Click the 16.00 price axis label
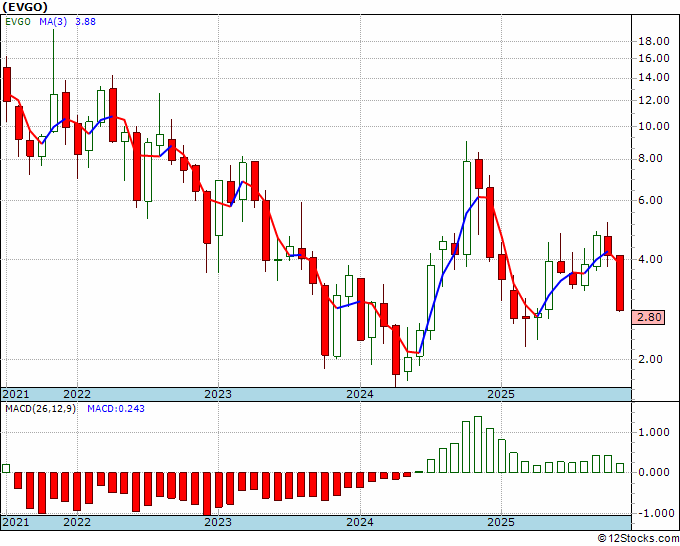This screenshot has width=680, height=546. click(654, 59)
